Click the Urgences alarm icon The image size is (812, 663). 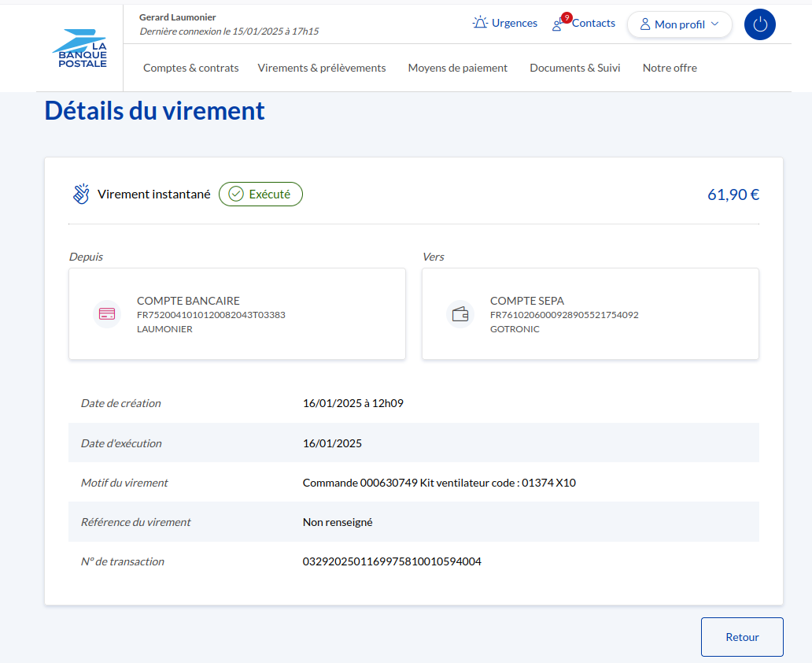[480, 23]
